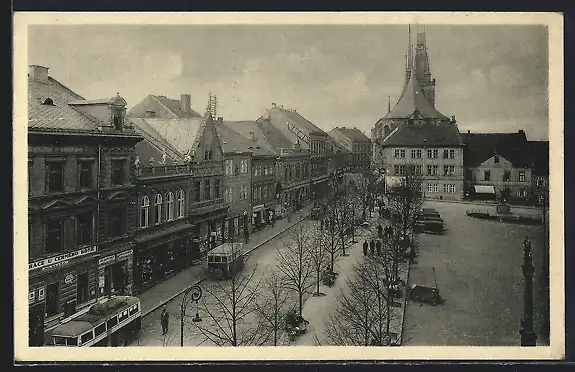Screen dimensions: 575x372
Task: Select the ladder lying on the sloped roof
Action: pos(298,134)
